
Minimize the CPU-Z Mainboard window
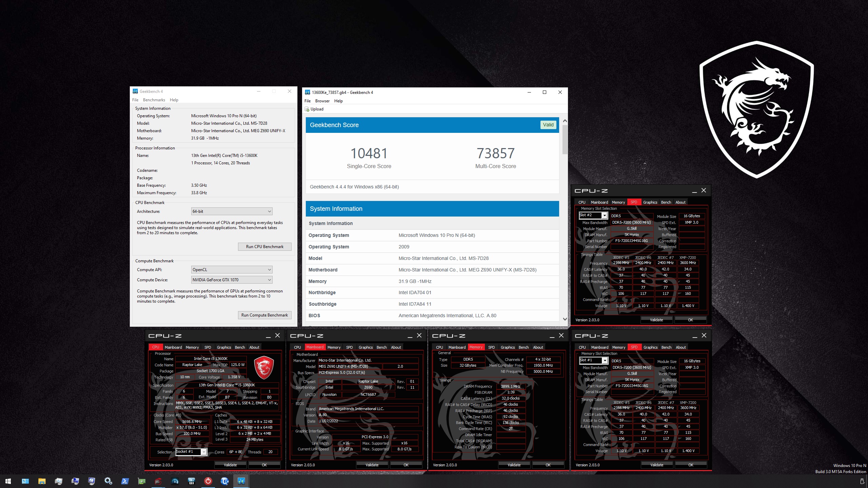(410, 335)
